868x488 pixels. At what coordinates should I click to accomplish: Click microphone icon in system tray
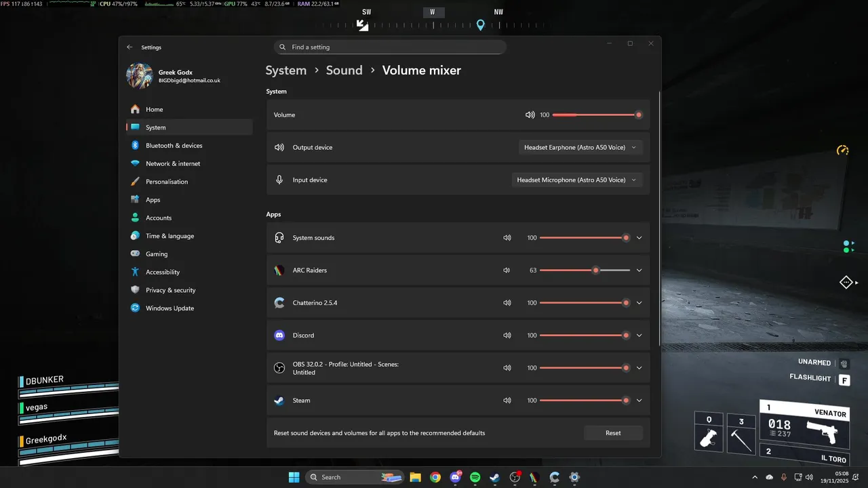point(785,477)
